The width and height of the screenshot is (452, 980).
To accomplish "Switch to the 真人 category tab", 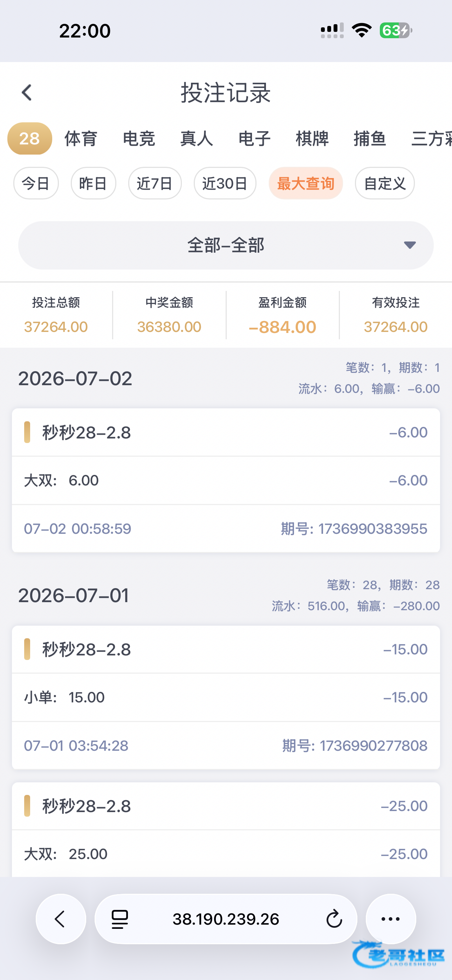I will 197,138.
